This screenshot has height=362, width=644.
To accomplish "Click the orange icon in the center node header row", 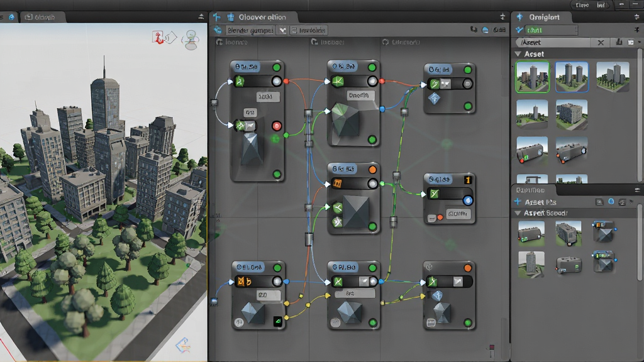I will tap(337, 183).
